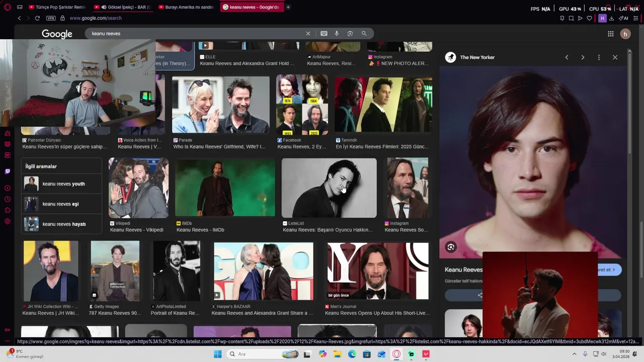Open a new browser tab
This screenshot has width=644, height=362.
coord(288,7)
